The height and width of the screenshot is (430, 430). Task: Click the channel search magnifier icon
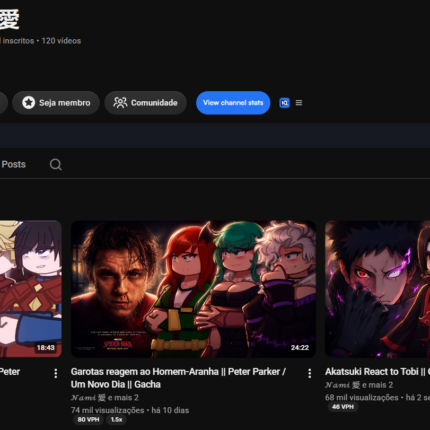[x=56, y=164]
